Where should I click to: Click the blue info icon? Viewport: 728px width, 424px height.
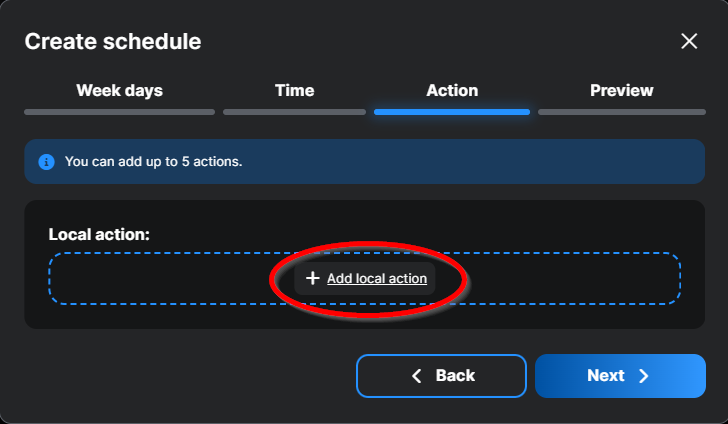pyautogui.click(x=46, y=161)
